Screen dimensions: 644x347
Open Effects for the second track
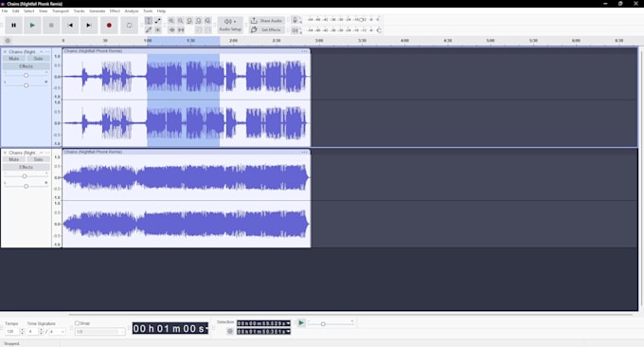click(x=27, y=167)
